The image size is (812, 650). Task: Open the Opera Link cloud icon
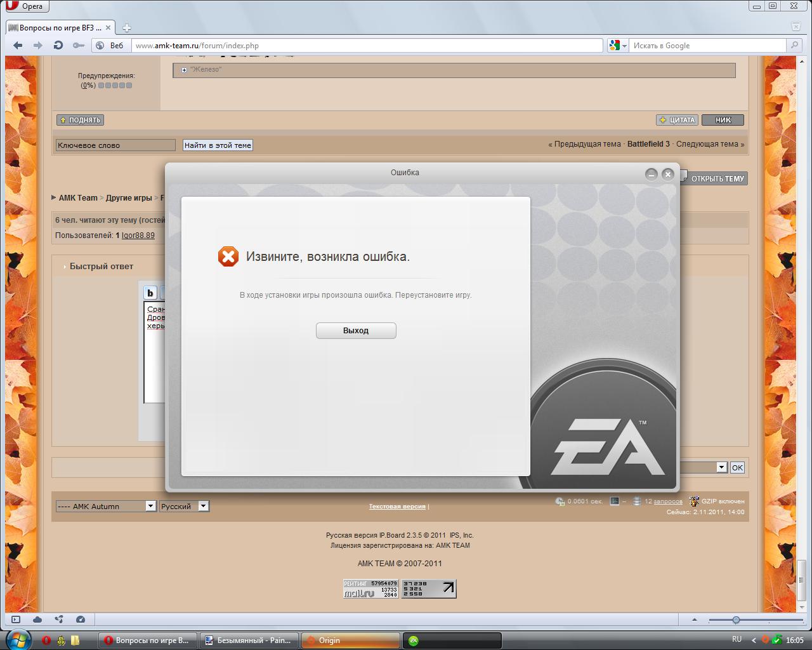(37, 620)
